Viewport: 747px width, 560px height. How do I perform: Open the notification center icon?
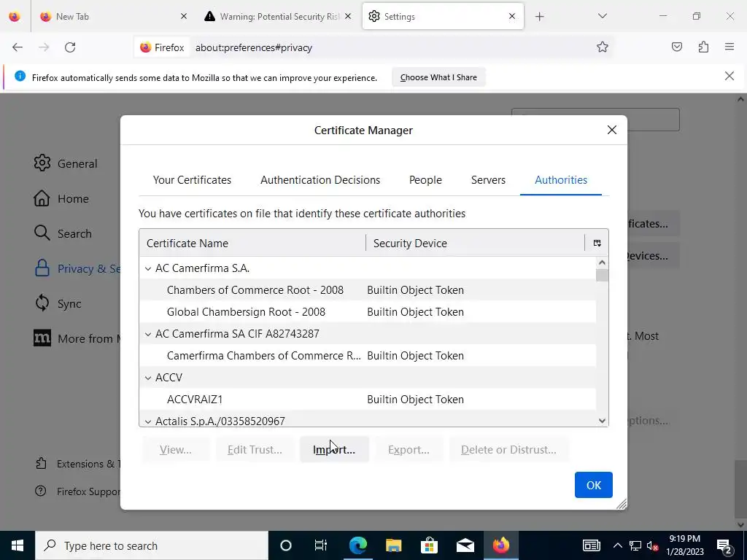click(x=724, y=545)
